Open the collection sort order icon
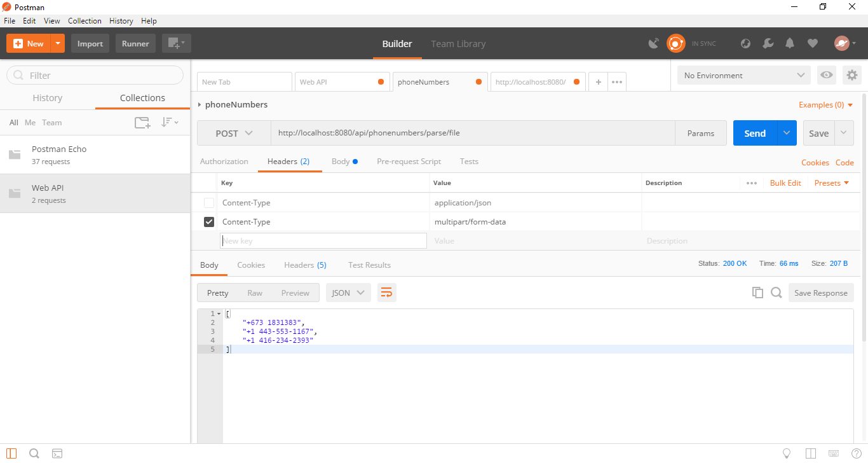 [169, 122]
